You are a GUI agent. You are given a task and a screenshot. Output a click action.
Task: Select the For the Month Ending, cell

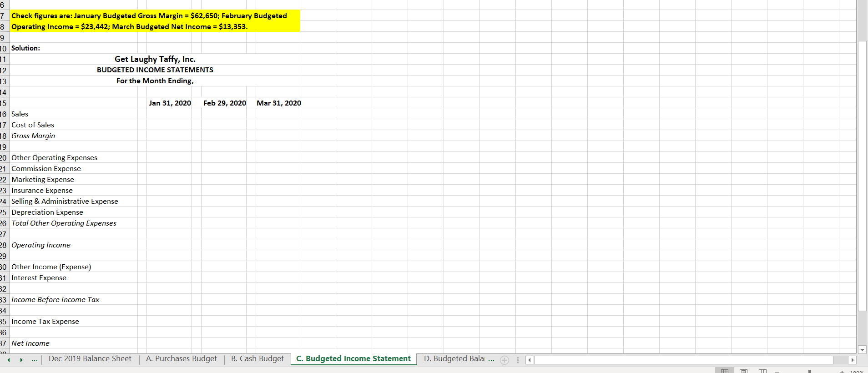(x=155, y=81)
